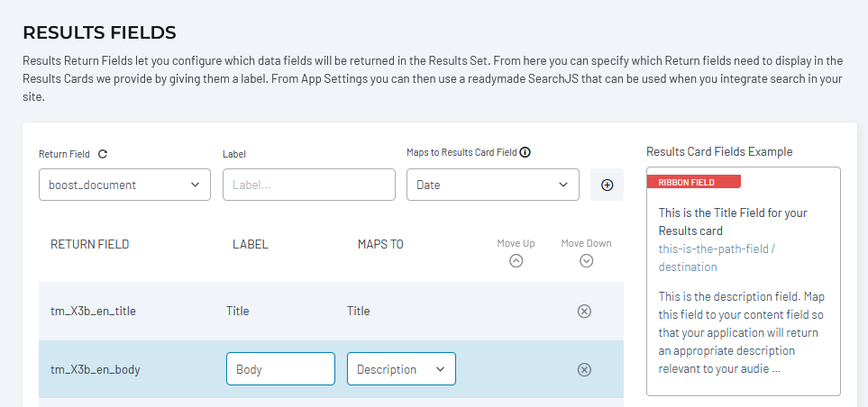Click the Label input field

tap(309, 185)
